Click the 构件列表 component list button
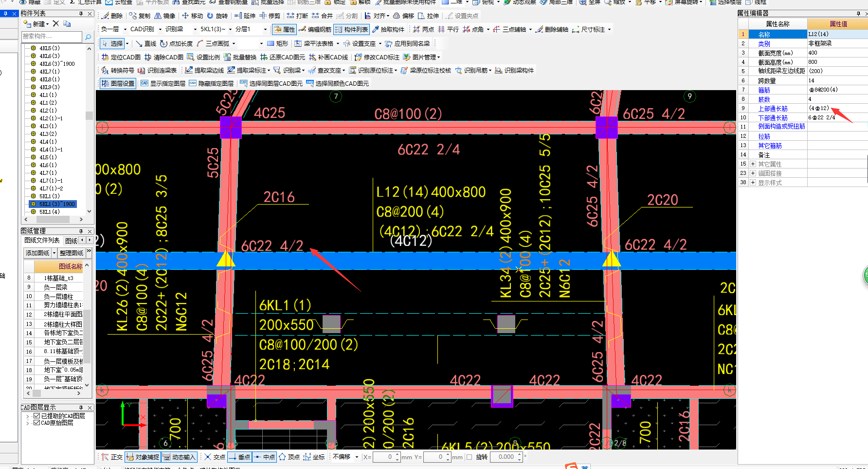Viewport: 868px width, 469px height. point(351,29)
